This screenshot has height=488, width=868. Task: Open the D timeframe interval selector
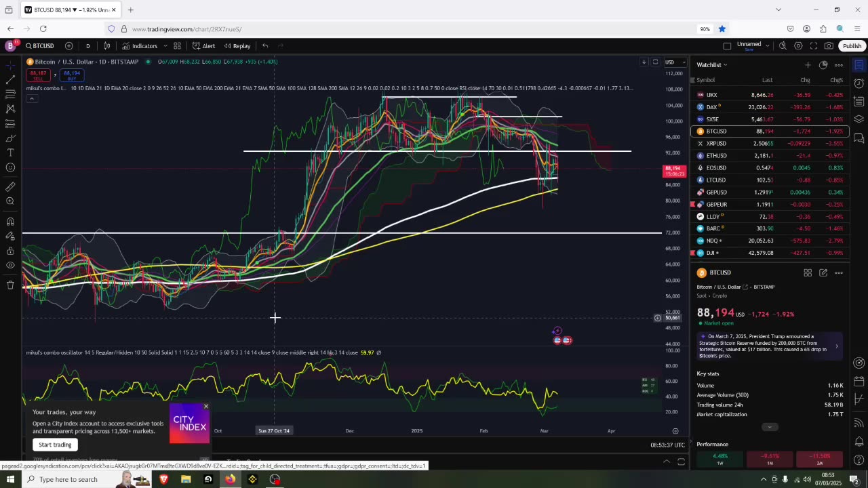pyautogui.click(x=87, y=46)
